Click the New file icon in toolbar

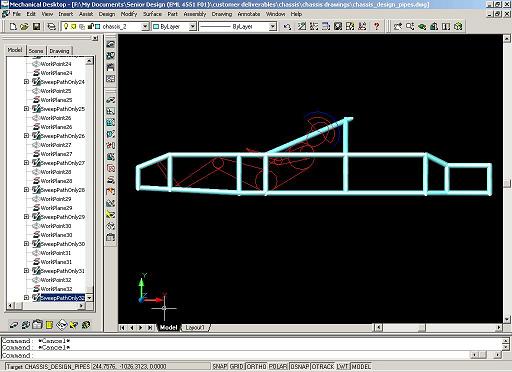click(x=13, y=27)
